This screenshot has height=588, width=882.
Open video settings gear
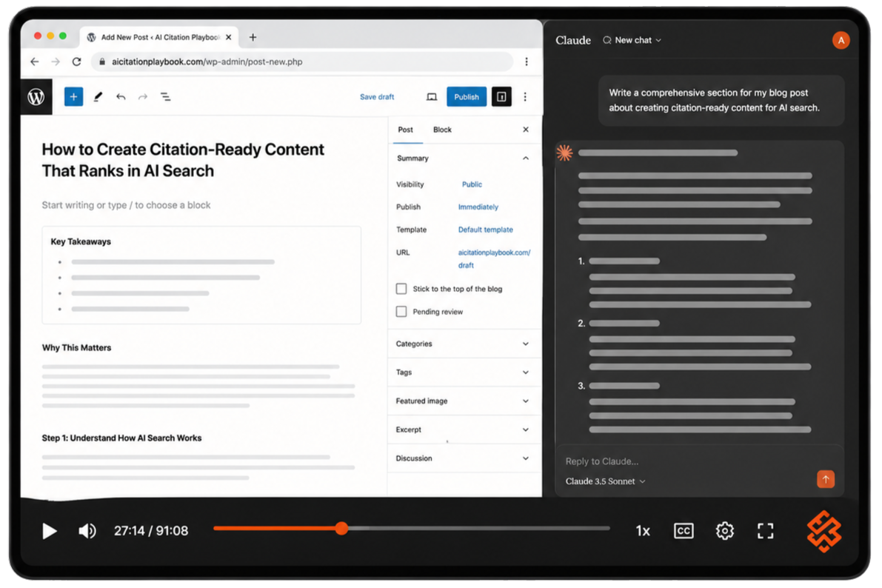click(724, 530)
